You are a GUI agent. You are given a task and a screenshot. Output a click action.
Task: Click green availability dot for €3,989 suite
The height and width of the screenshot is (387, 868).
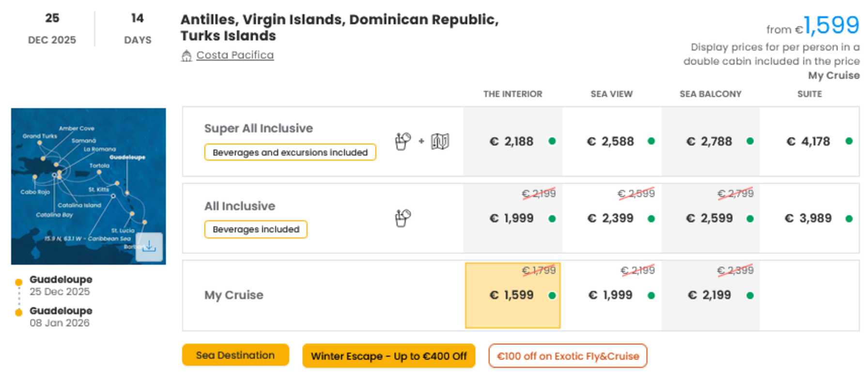[849, 219]
